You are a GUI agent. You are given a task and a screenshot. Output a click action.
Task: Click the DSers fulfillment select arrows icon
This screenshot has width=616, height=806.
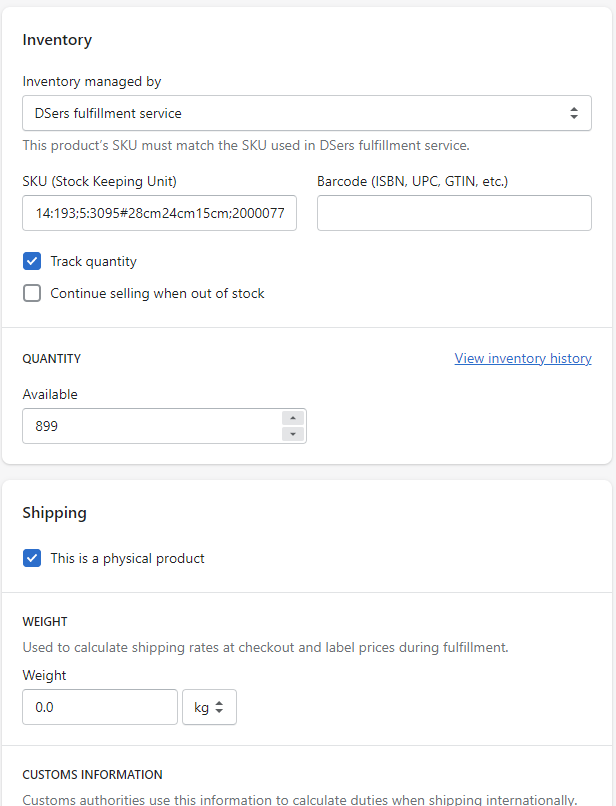click(574, 113)
